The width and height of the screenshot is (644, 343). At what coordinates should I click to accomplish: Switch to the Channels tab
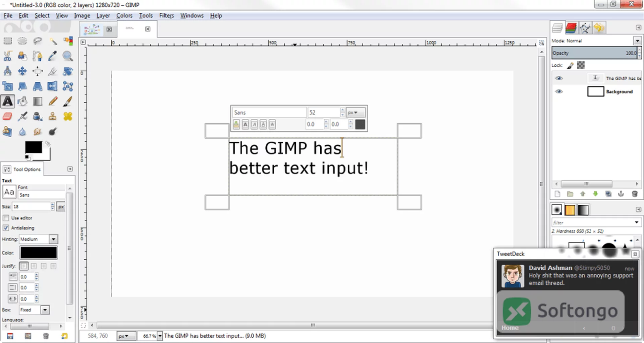point(571,28)
